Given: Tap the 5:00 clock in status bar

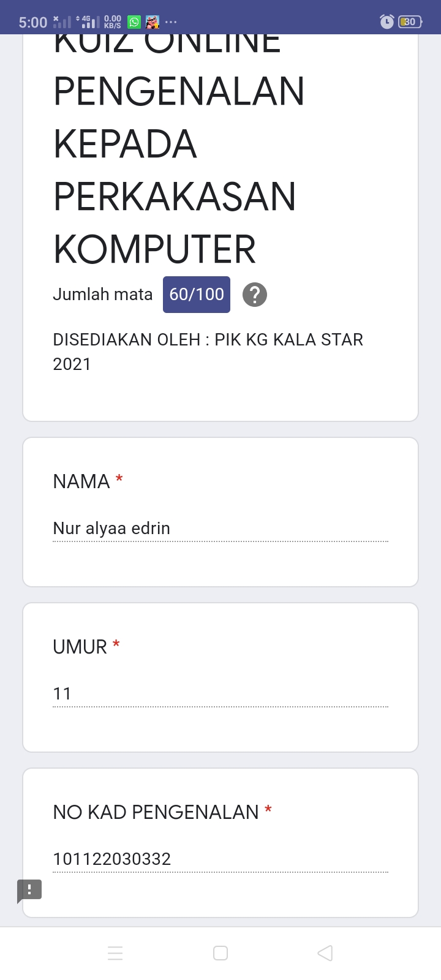Looking at the screenshot, I should (x=33, y=22).
